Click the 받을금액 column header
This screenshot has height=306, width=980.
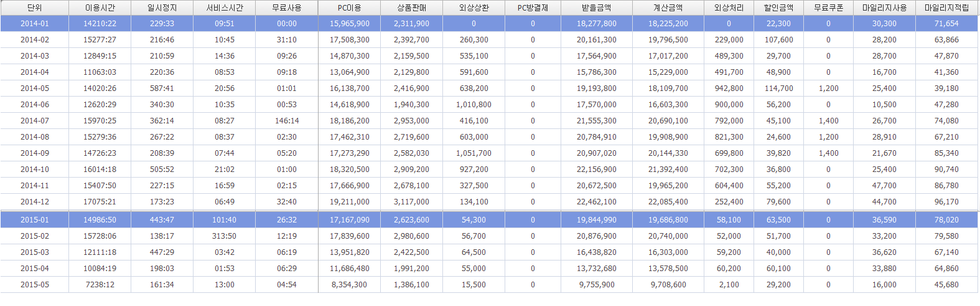tap(597, 8)
